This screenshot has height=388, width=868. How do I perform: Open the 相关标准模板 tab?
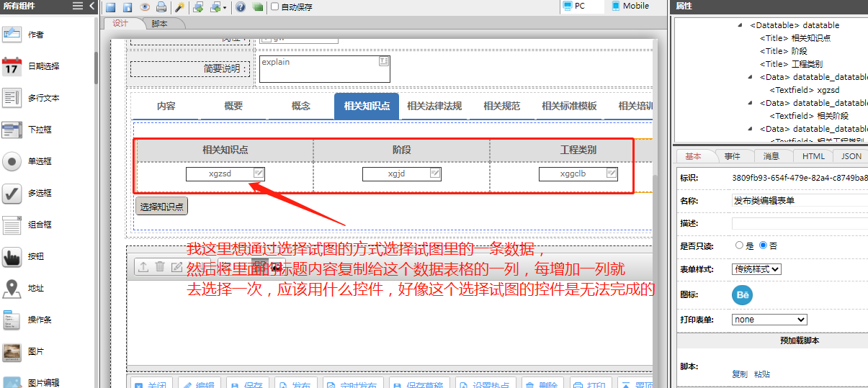569,106
